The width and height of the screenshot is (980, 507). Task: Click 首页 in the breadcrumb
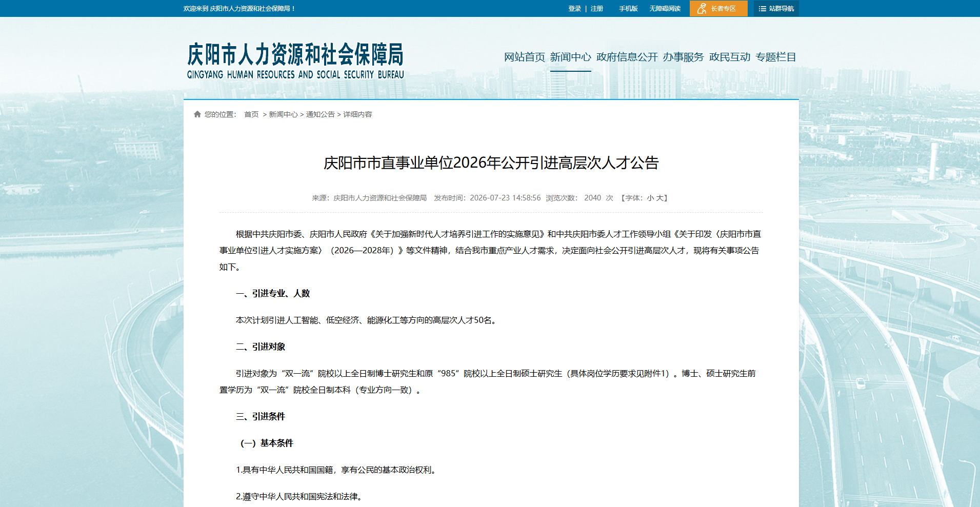(x=251, y=114)
